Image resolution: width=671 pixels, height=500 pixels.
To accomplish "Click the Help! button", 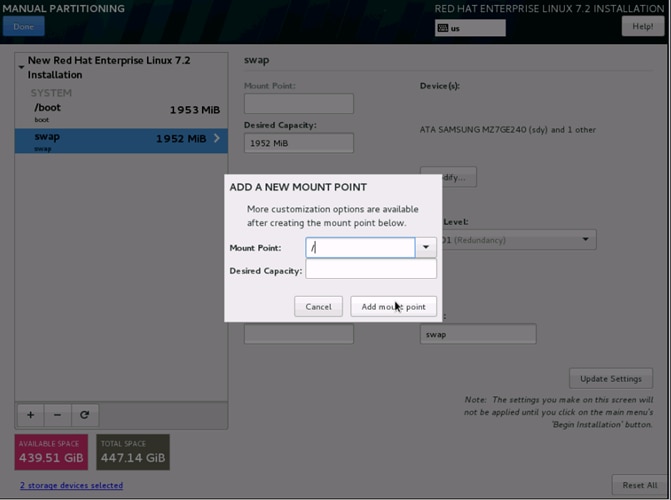I will tap(643, 27).
